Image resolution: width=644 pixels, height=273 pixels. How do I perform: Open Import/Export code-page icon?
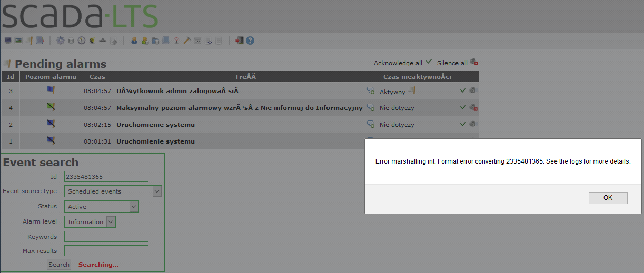209,41
